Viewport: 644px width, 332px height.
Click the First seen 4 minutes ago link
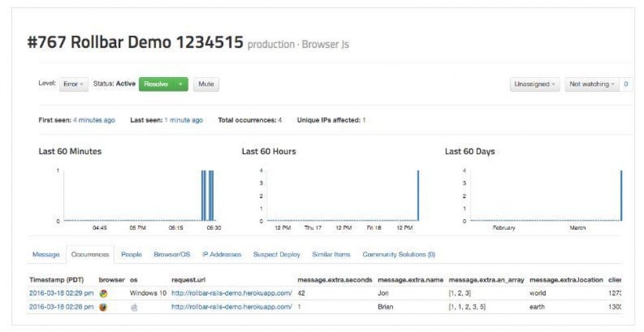94,120
